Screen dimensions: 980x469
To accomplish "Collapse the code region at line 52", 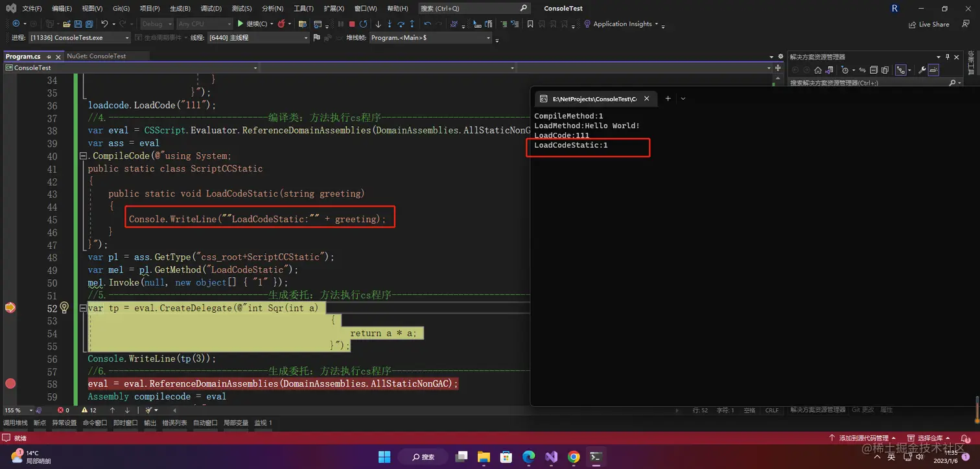I will [x=82, y=308].
